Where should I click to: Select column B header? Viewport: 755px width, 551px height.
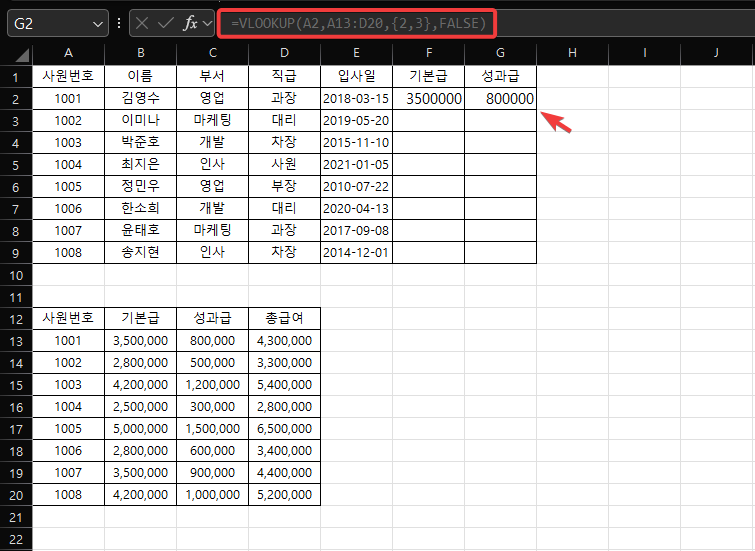(x=141, y=53)
